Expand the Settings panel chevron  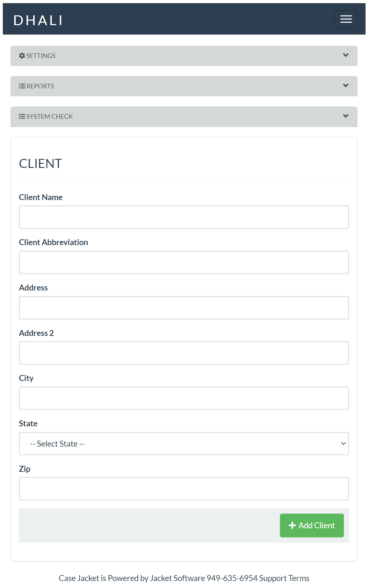tap(346, 55)
